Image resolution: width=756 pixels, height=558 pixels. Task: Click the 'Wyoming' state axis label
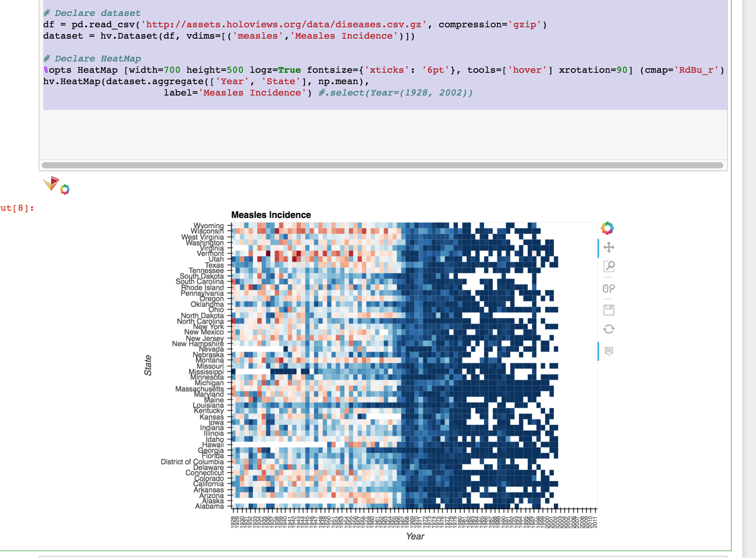(x=209, y=226)
